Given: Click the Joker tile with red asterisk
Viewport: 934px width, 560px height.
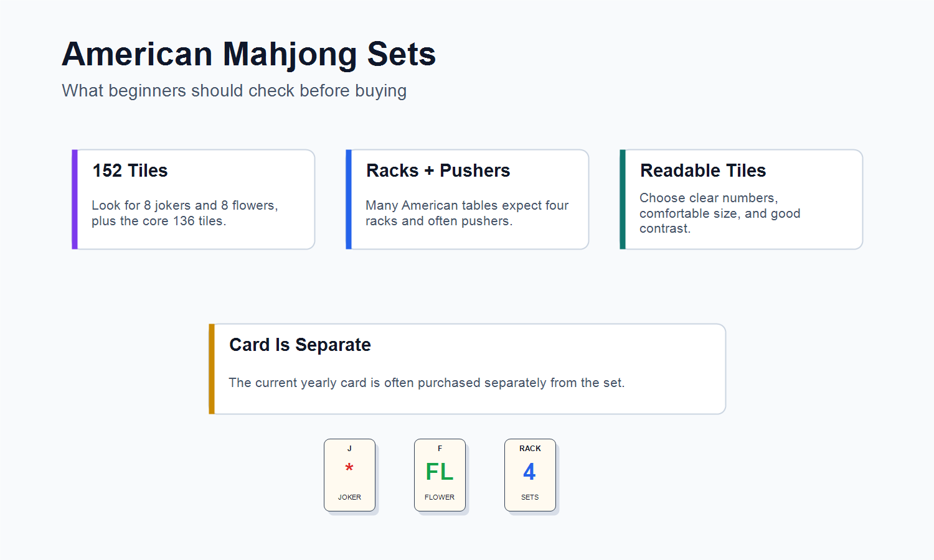Looking at the screenshot, I should pyautogui.click(x=349, y=475).
